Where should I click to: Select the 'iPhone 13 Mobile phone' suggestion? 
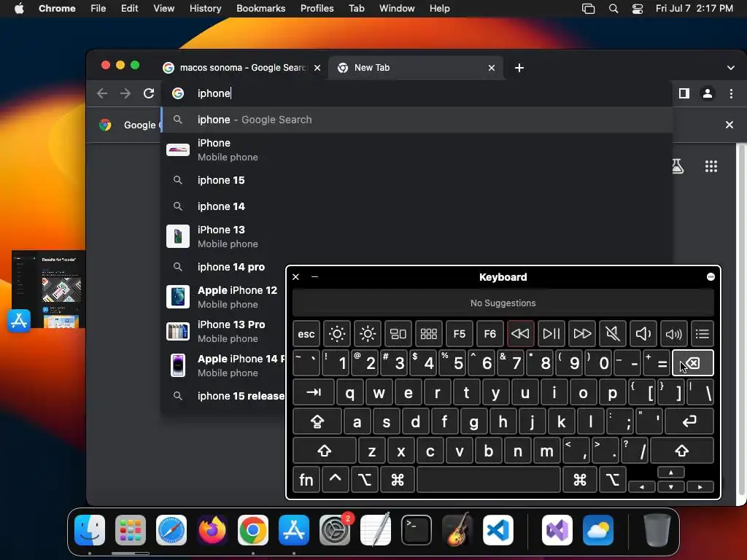pos(417,236)
